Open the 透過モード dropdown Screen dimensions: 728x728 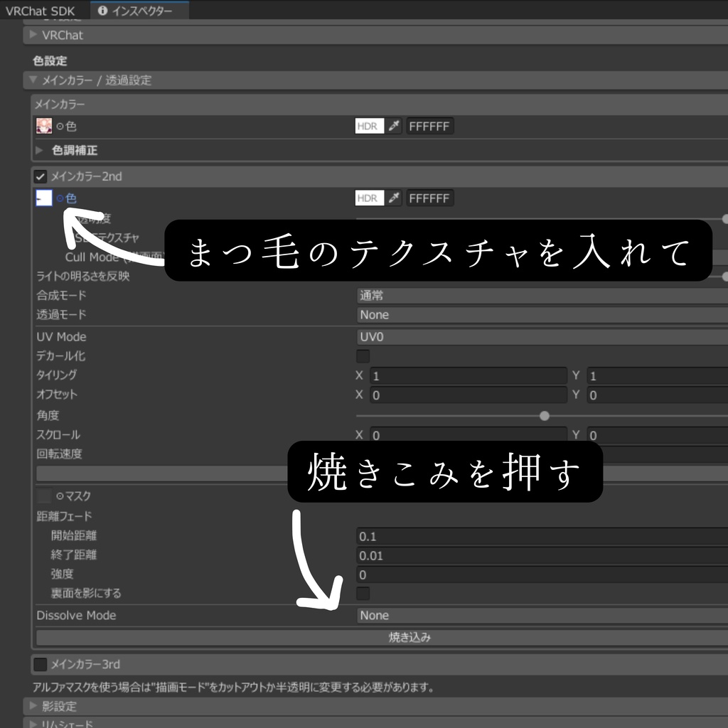[x=542, y=315]
